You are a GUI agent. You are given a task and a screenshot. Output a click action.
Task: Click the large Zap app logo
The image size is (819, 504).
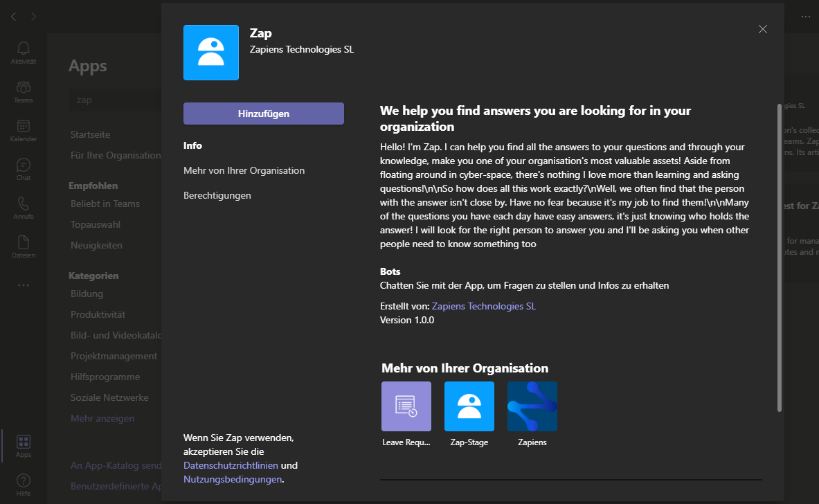[211, 52]
